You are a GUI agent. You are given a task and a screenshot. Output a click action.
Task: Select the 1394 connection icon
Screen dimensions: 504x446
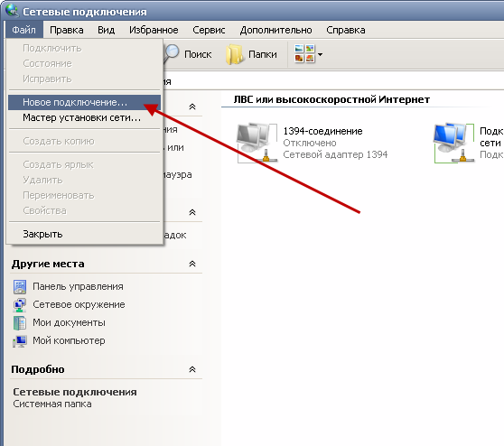point(257,143)
